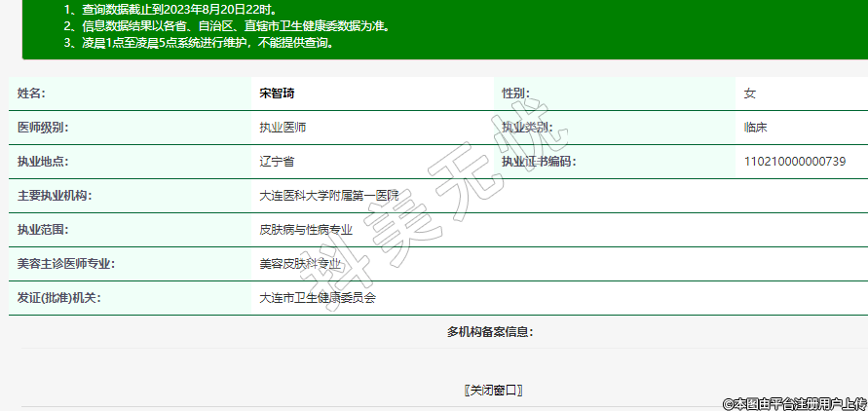The image size is (868, 411).
Task: Click the 多机构备案信息 section heading
Action: (490, 332)
